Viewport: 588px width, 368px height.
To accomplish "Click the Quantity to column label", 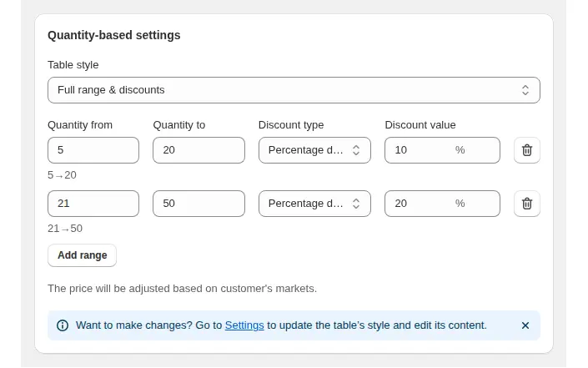I will pyautogui.click(x=178, y=125).
